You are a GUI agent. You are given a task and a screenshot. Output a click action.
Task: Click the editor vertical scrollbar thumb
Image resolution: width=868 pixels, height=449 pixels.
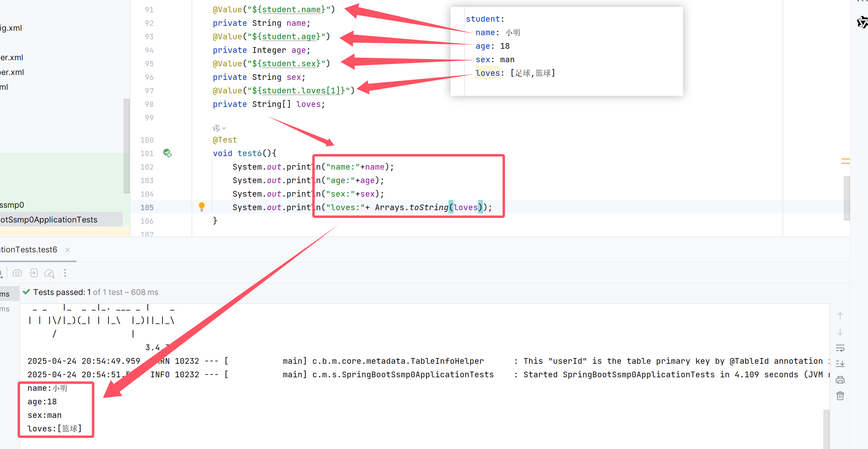point(847,197)
